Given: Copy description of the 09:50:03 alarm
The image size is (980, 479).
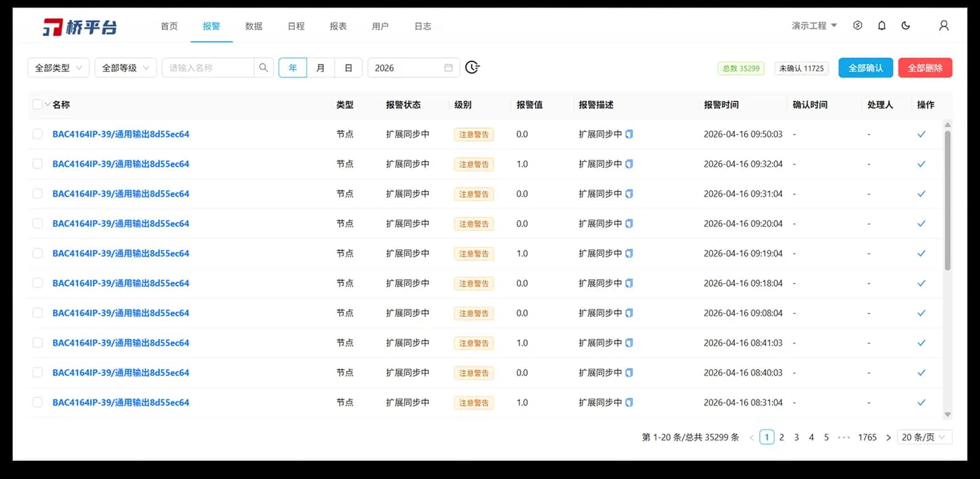Looking at the screenshot, I should 629,134.
